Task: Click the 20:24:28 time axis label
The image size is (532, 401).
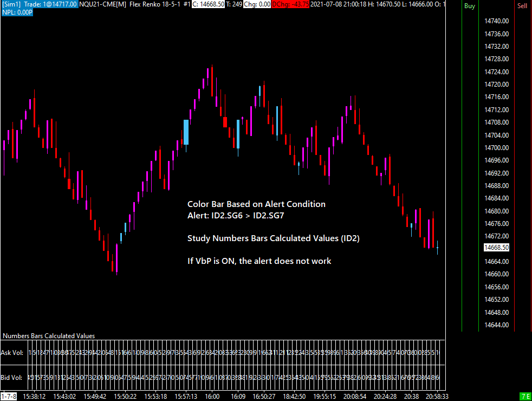Action: coord(385,396)
